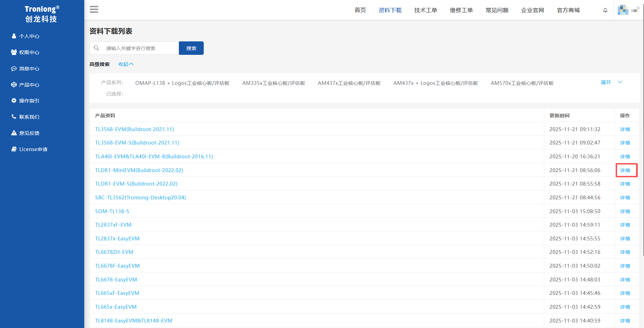This screenshot has height=328, width=644.
Task: Filter by AM570x工业核心板/评估板 series
Action: pyautogui.click(x=522, y=83)
